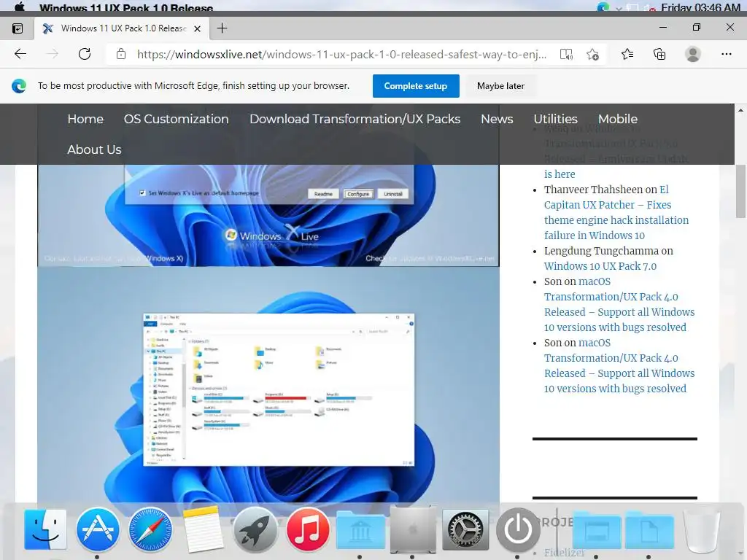This screenshot has height=560, width=747.
Task: Dismiss with Maybe later button
Action: (500, 86)
